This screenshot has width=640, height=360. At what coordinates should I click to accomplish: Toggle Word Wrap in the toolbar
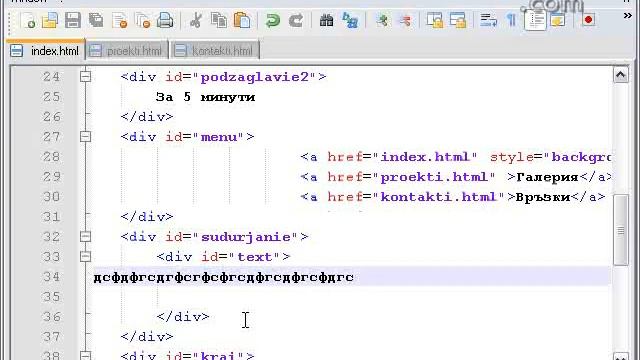[488, 20]
